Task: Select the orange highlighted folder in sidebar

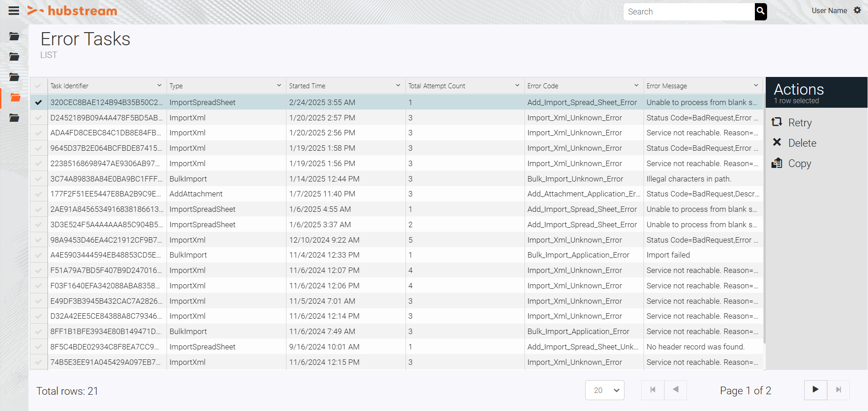Action: [15, 98]
